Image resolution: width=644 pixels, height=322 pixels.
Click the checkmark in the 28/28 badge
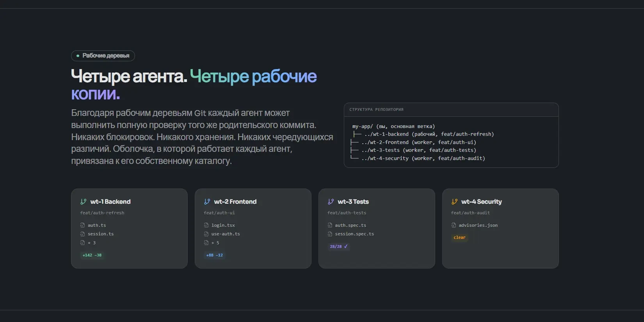tap(346, 246)
